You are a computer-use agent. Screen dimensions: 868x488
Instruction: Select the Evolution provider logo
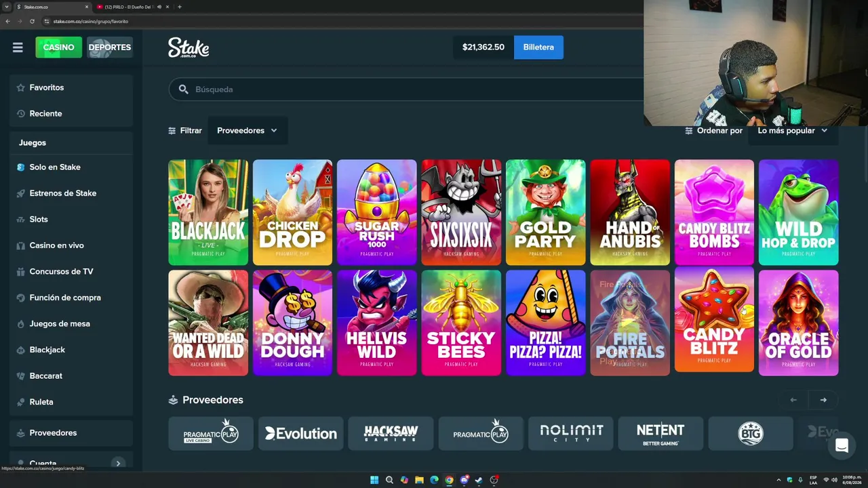coord(301,433)
